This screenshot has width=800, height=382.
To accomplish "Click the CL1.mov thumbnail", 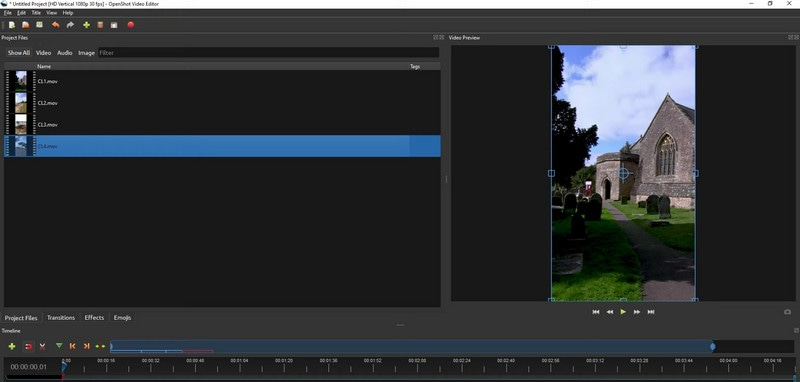I will point(21,81).
